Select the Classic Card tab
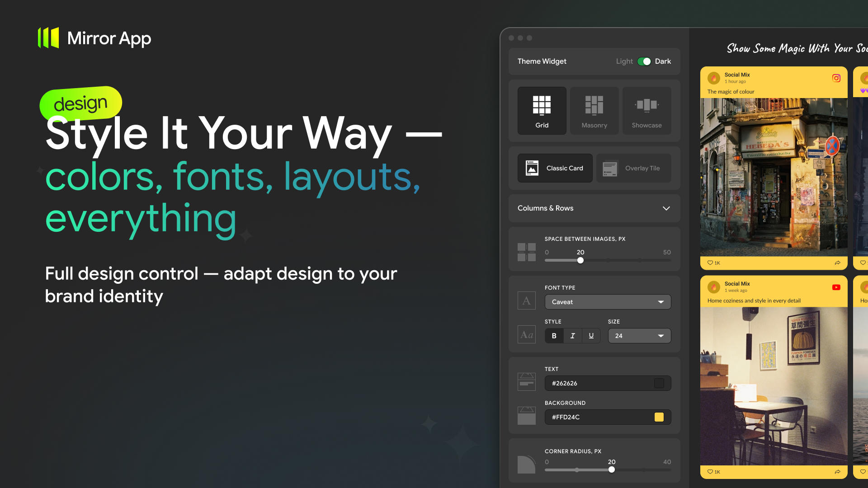Viewport: 868px width, 488px height. (555, 168)
